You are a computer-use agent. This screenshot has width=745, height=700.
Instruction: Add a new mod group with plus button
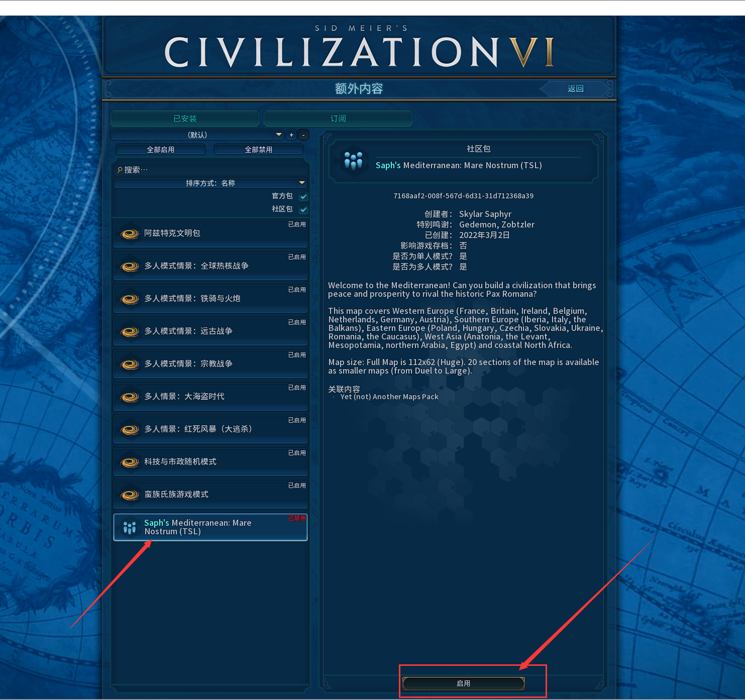click(x=291, y=135)
